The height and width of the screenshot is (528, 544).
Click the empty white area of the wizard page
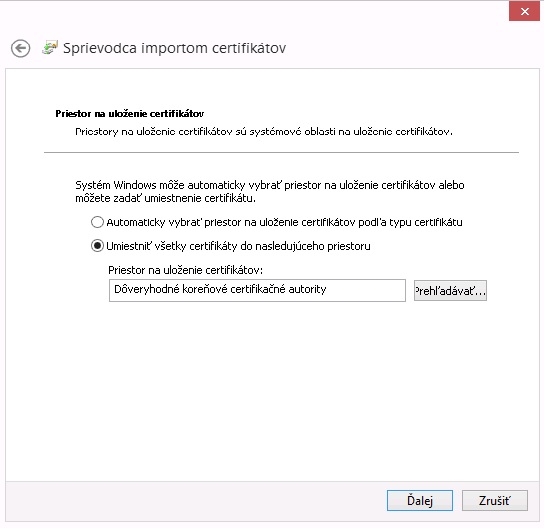pyautogui.click(x=271, y=389)
